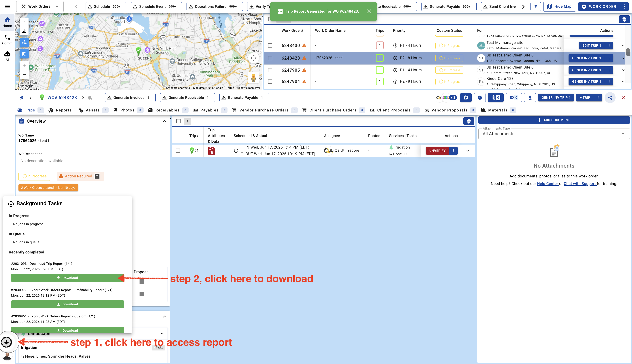632x364 pixels.
Task: Open more options beside + TRIP button
Action: click(x=598, y=98)
